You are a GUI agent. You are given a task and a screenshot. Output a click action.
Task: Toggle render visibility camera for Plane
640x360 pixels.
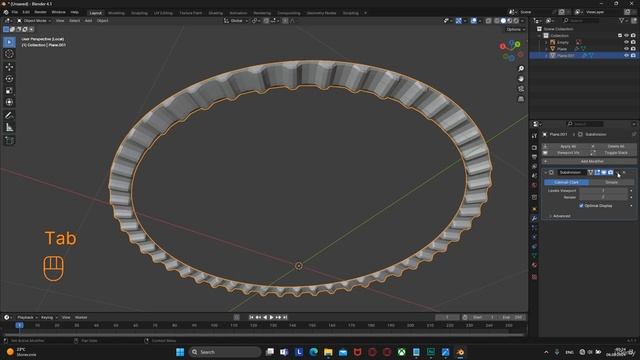(633, 49)
